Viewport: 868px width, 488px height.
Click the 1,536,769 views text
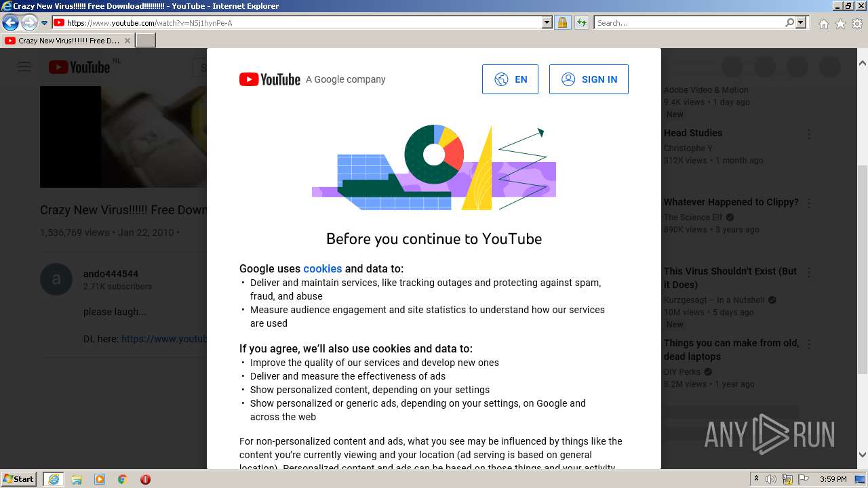pos(75,232)
